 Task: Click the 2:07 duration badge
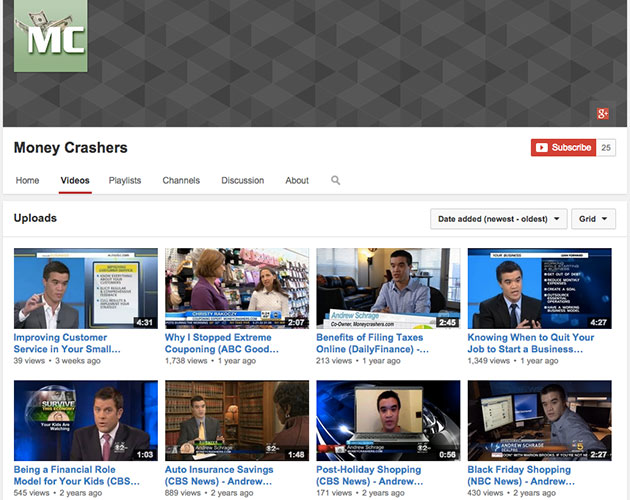[x=296, y=322]
